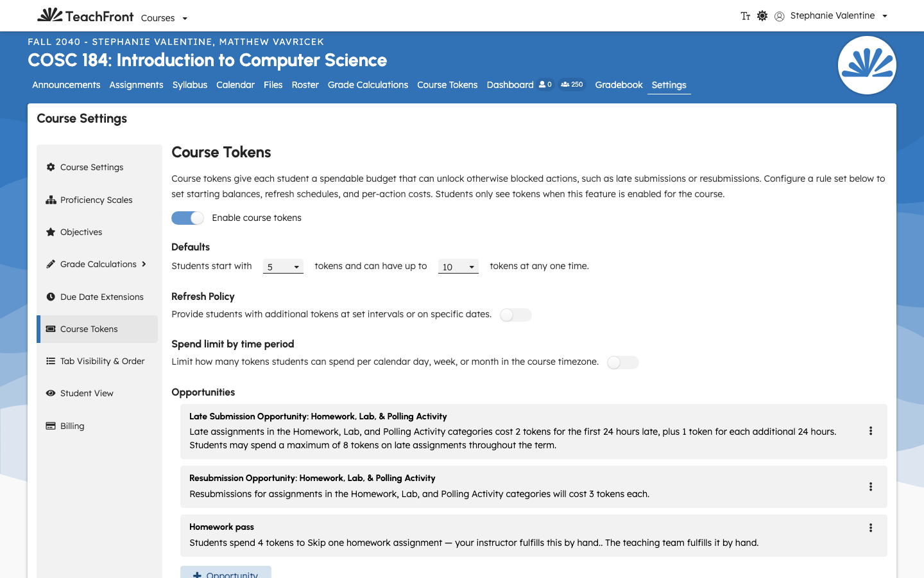Open Course Tokens in top navigation
The width and height of the screenshot is (924, 578).
[447, 85]
